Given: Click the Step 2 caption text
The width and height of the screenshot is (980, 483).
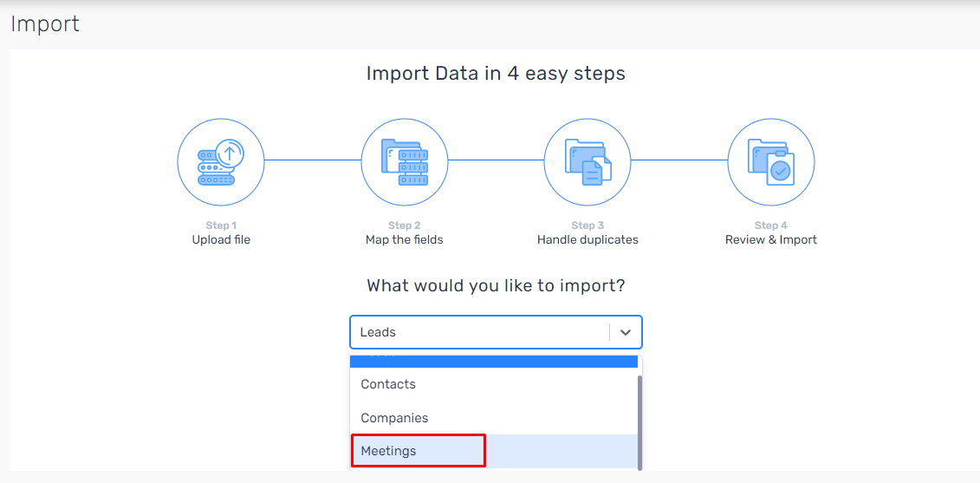Looking at the screenshot, I should 405,225.
